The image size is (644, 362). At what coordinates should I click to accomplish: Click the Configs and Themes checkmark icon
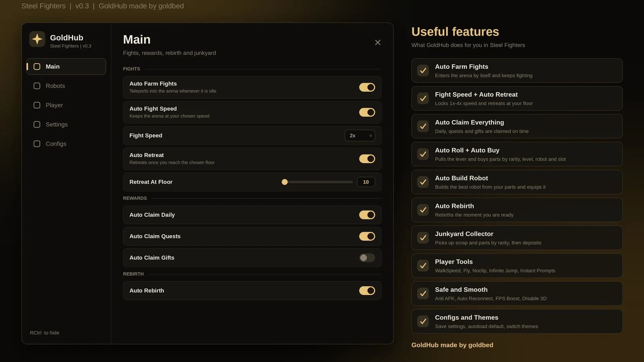[x=423, y=321]
